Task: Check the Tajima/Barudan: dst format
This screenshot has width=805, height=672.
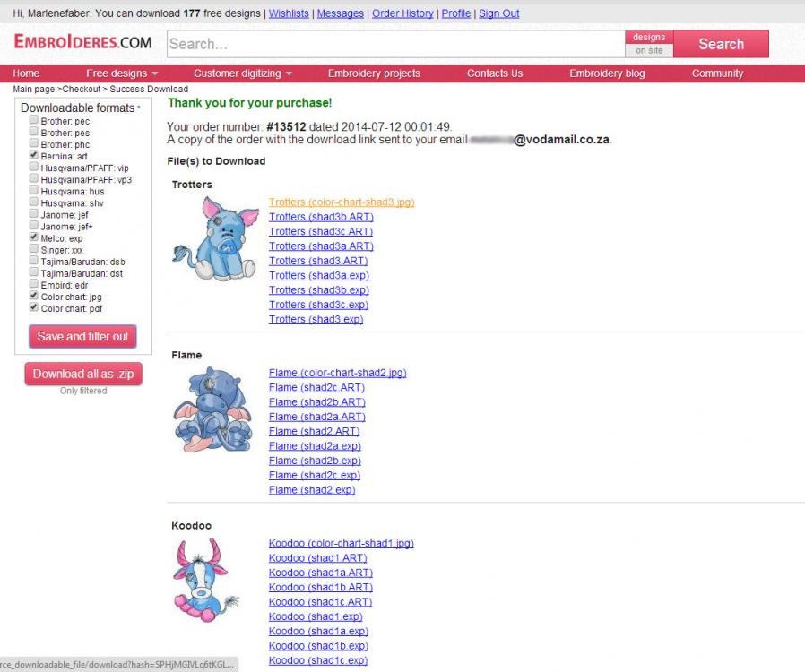Action: (x=34, y=272)
